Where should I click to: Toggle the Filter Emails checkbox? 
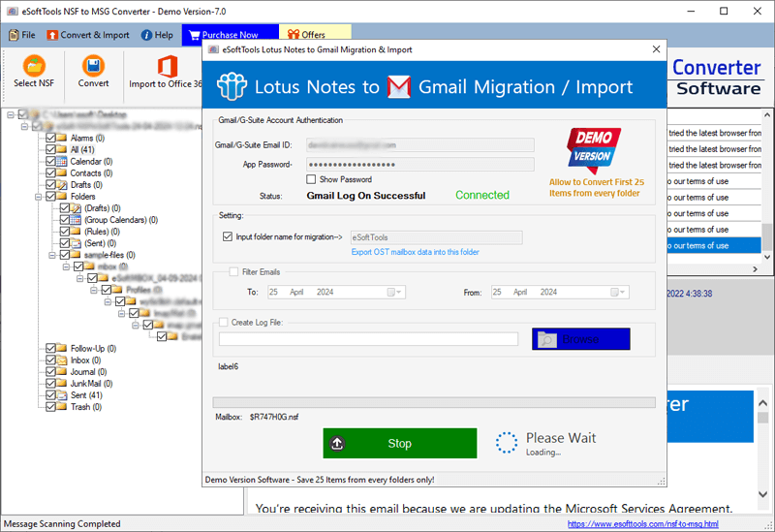coord(233,272)
